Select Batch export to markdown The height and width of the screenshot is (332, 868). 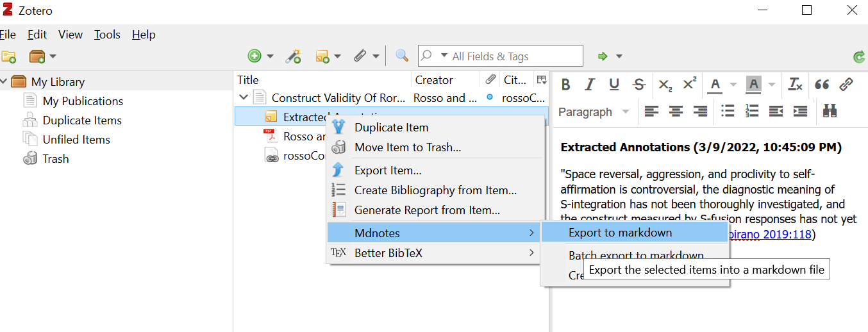click(x=635, y=255)
